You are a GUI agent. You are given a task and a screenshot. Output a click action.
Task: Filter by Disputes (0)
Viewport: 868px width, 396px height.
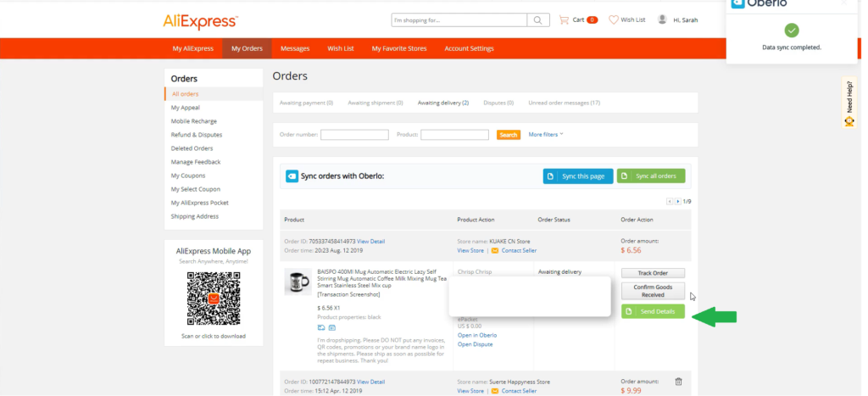pyautogui.click(x=498, y=103)
